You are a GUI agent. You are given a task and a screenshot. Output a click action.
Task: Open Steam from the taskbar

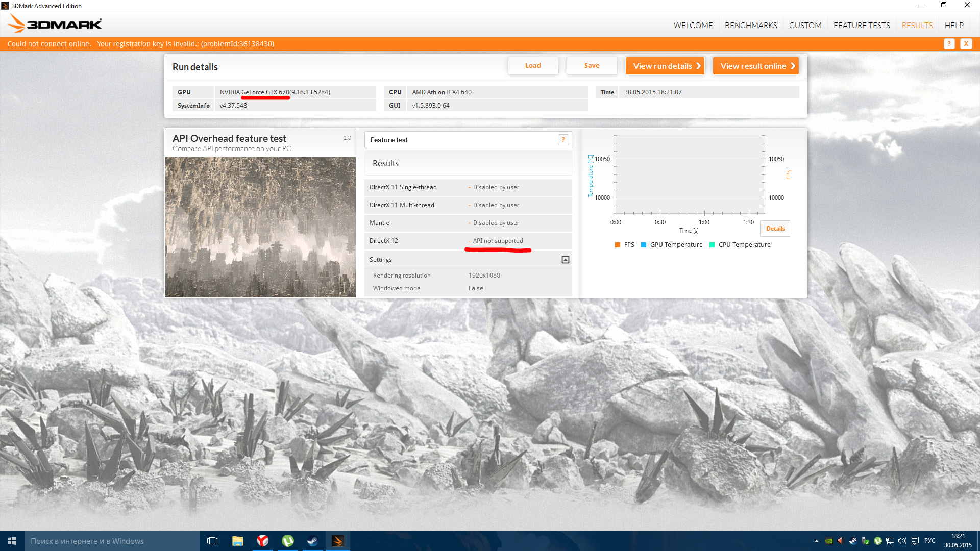click(312, 541)
